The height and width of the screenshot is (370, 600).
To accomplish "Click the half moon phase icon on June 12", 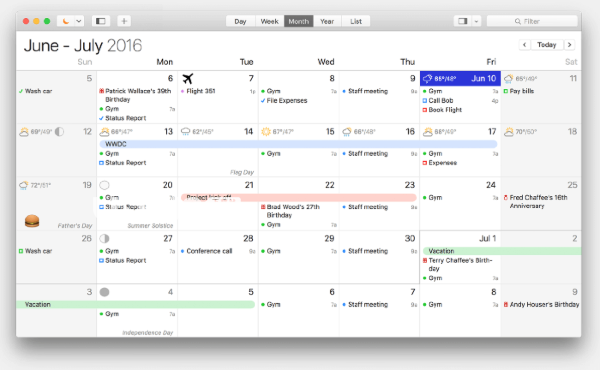I will tap(59, 132).
